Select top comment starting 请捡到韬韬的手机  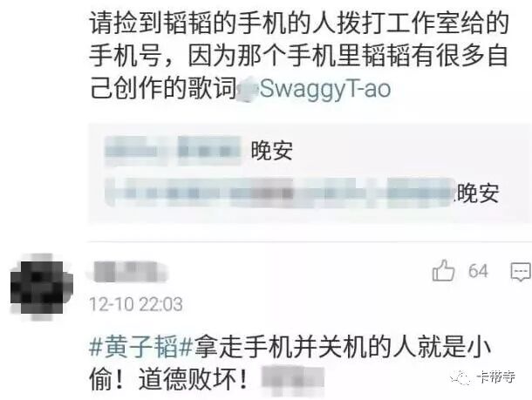pos(298,56)
